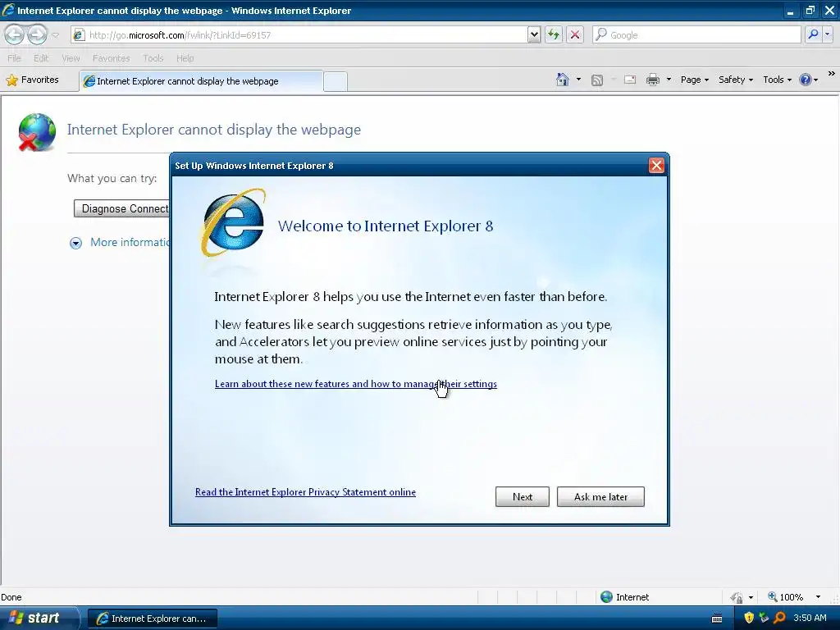The width and height of the screenshot is (840, 630).
Task: Click the orange magnifier tray icon
Action: pyautogui.click(x=779, y=618)
